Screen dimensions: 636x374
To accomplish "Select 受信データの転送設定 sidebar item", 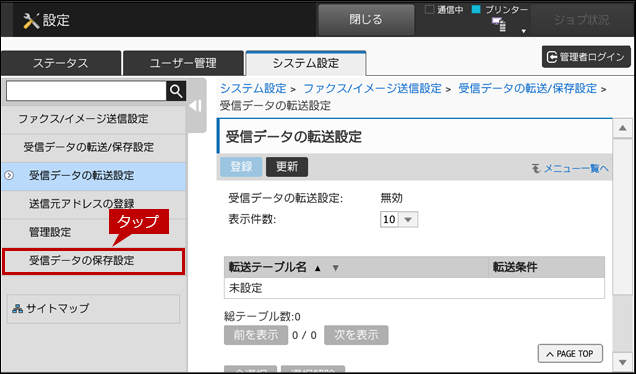I will 94,176.
